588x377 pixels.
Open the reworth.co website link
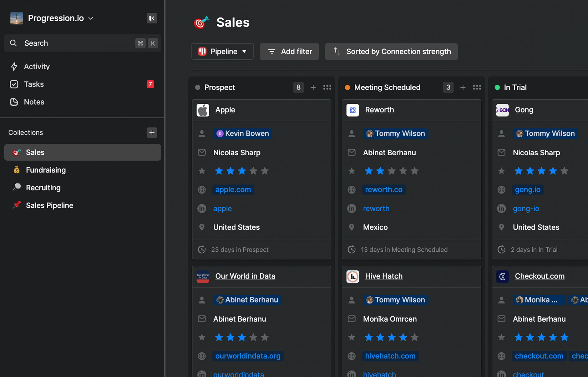coord(384,190)
